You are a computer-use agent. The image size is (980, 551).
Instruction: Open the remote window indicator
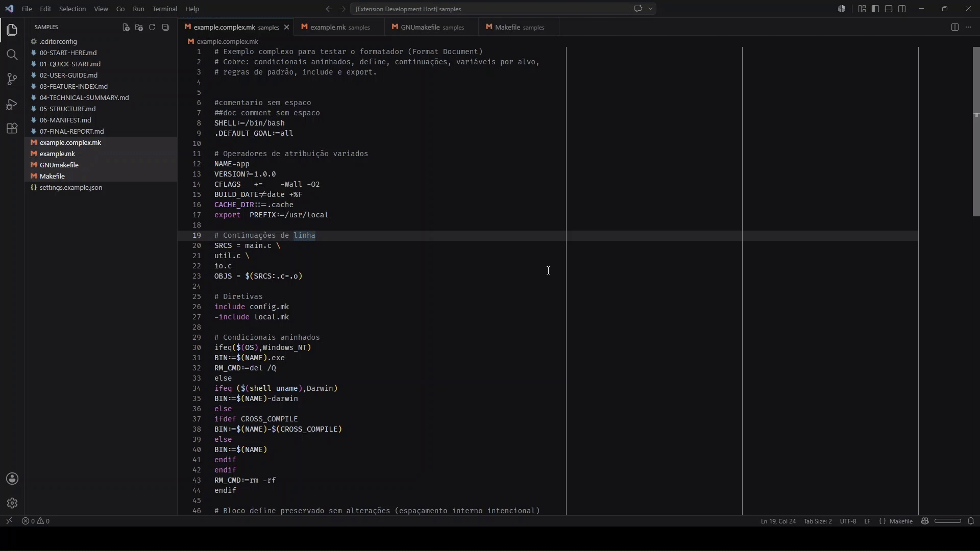pos(9,521)
